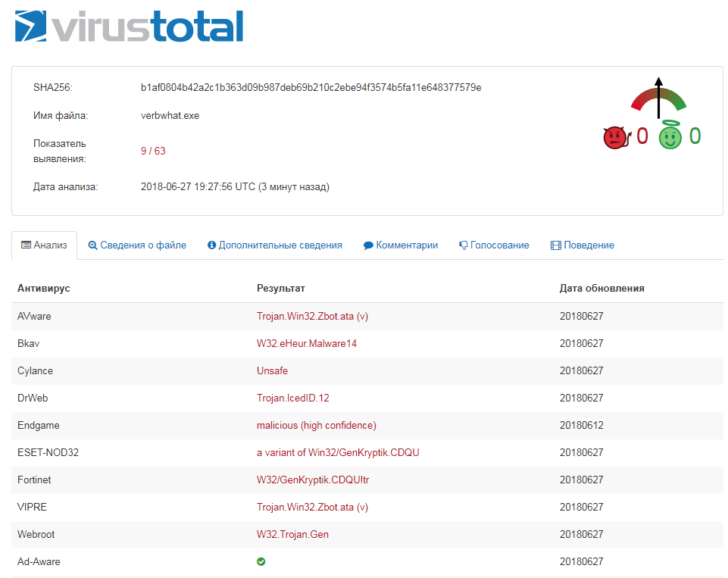Click the red malicious vote count
728x578 pixels.
click(x=642, y=136)
